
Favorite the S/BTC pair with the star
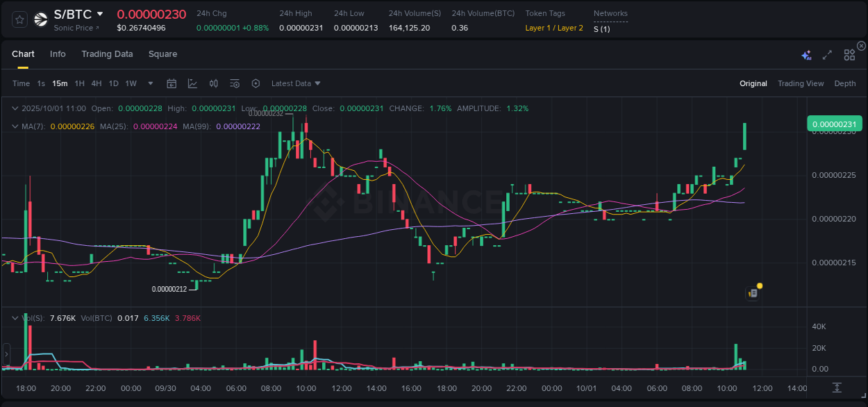point(19,19)
